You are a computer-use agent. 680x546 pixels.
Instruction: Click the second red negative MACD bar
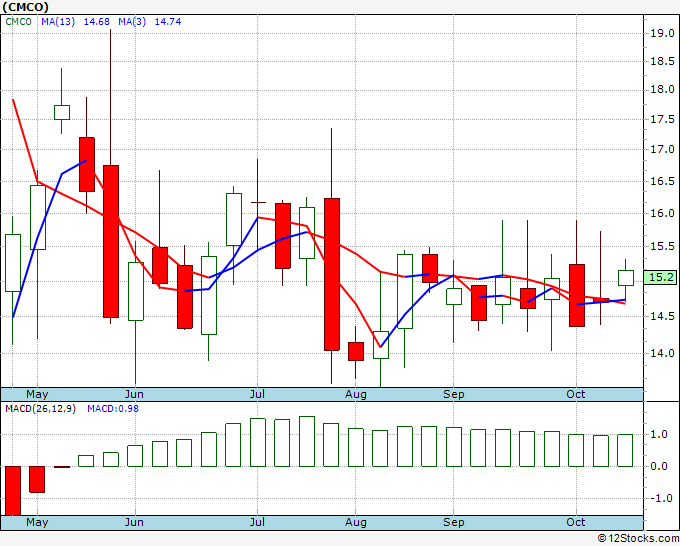click(37, 479)
